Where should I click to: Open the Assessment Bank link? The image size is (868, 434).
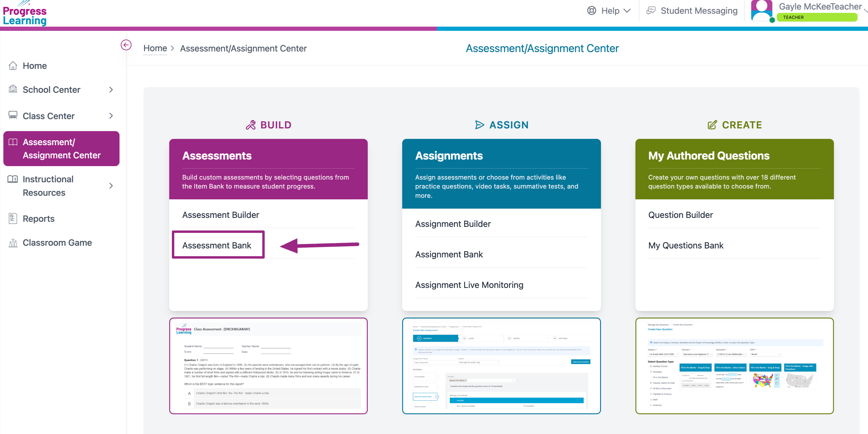point(217,245)
